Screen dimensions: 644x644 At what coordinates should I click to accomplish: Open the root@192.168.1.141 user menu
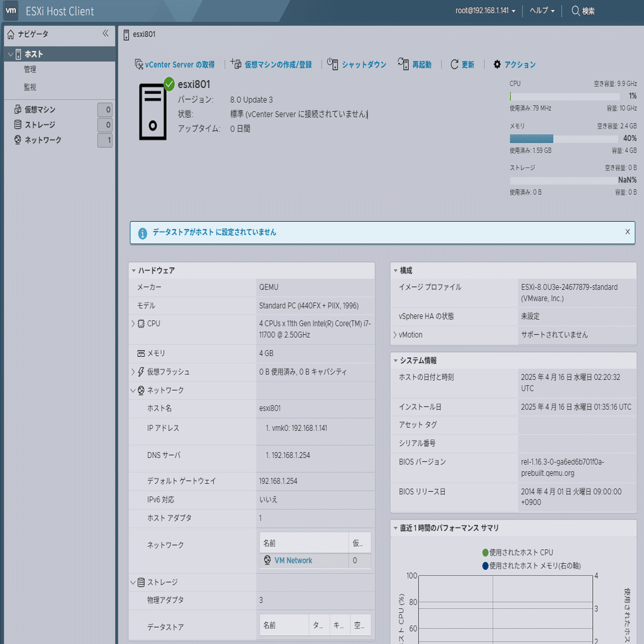coord(485,11)
